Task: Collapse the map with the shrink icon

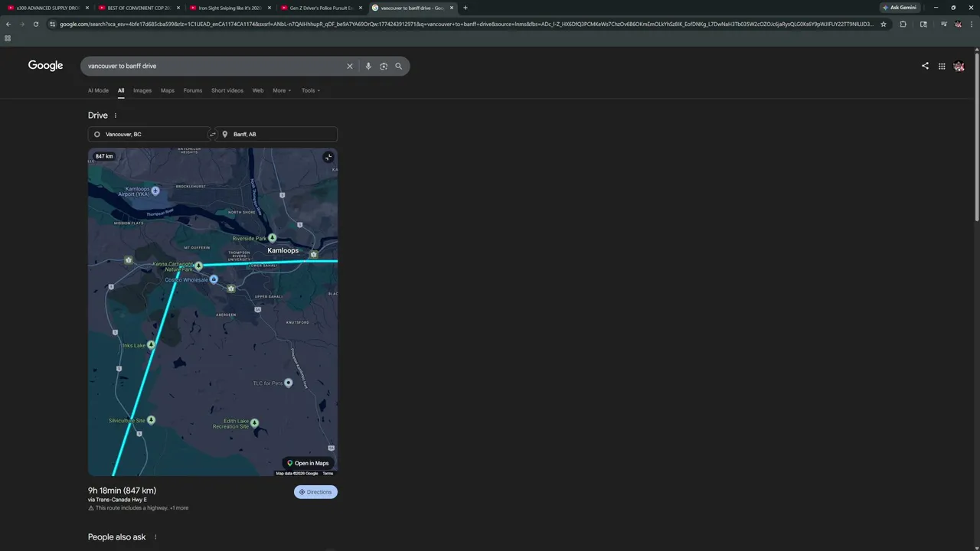Action: [328, 157]
